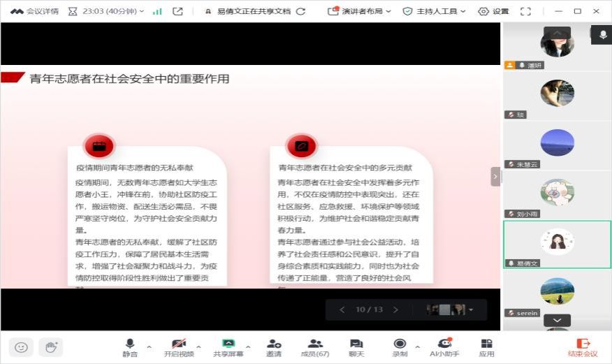The image size is (612, 364).
Task: Toggle the 静音 mute microphone button
Action: [x=129, y=347]
